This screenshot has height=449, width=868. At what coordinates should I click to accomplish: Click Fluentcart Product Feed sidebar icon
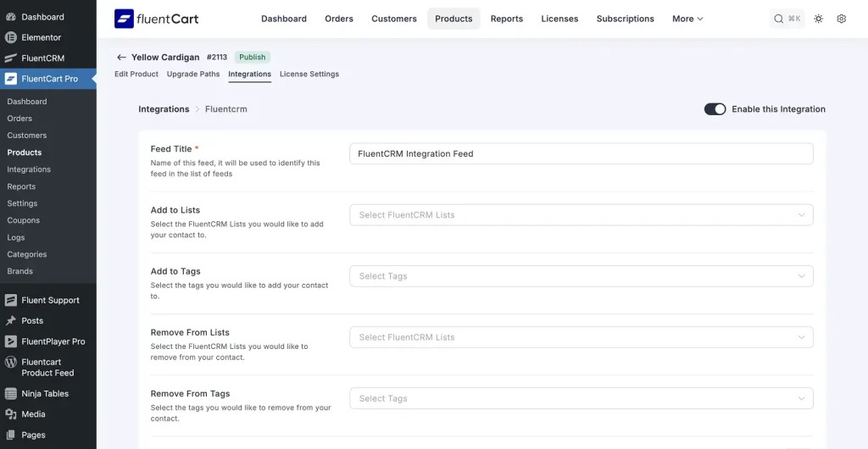[10, 363]
